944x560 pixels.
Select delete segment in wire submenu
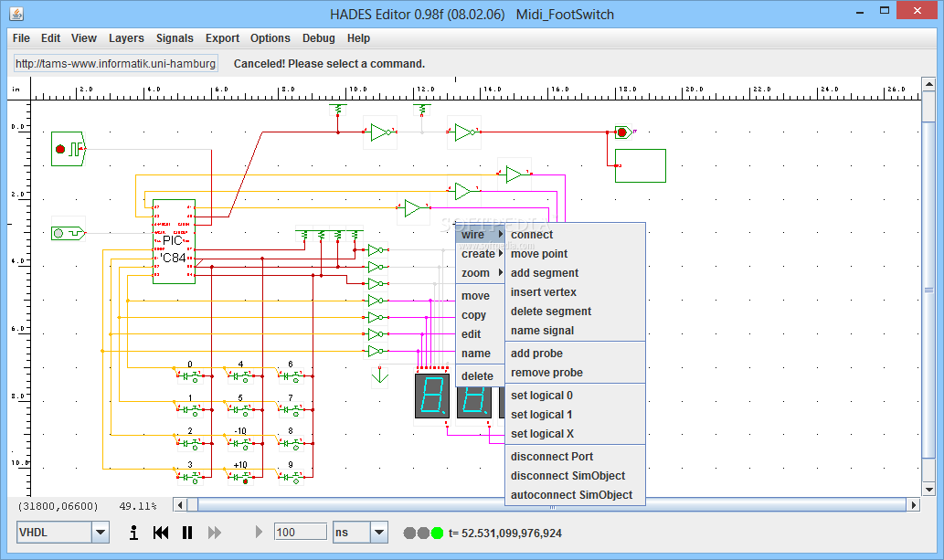[x=575, y=312]
